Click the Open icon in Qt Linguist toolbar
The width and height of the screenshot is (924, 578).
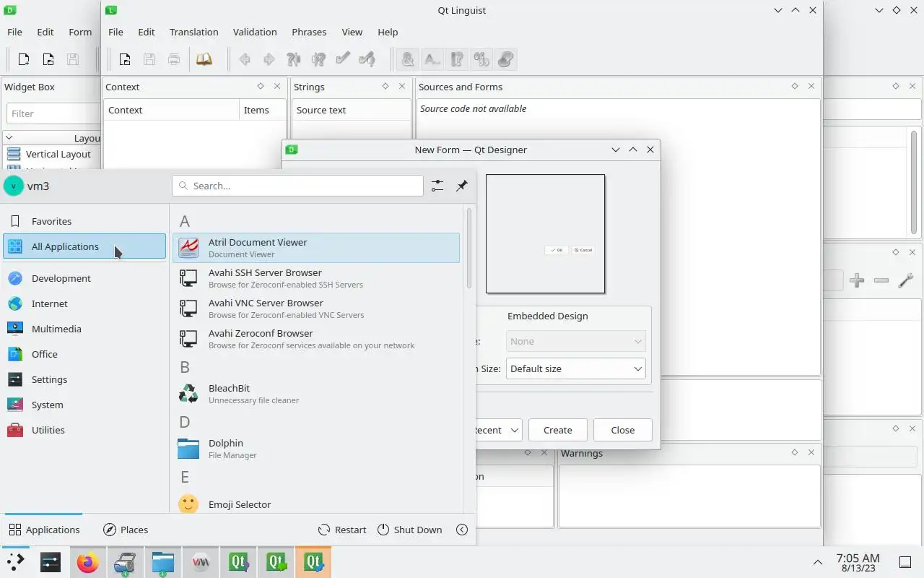125,59
